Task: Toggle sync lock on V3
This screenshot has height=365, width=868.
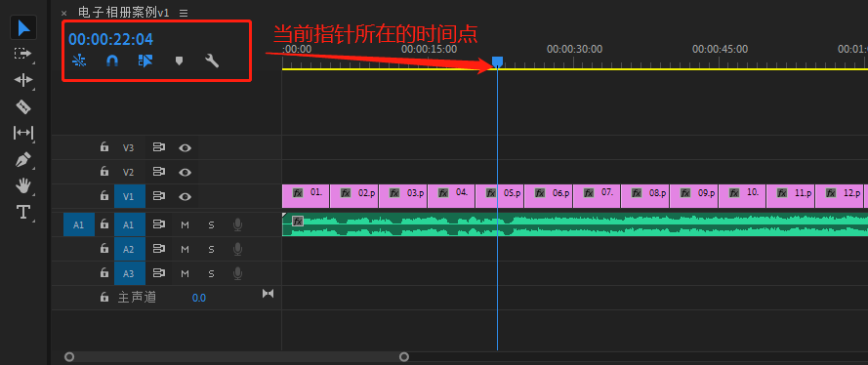Action: pos(159,147)
